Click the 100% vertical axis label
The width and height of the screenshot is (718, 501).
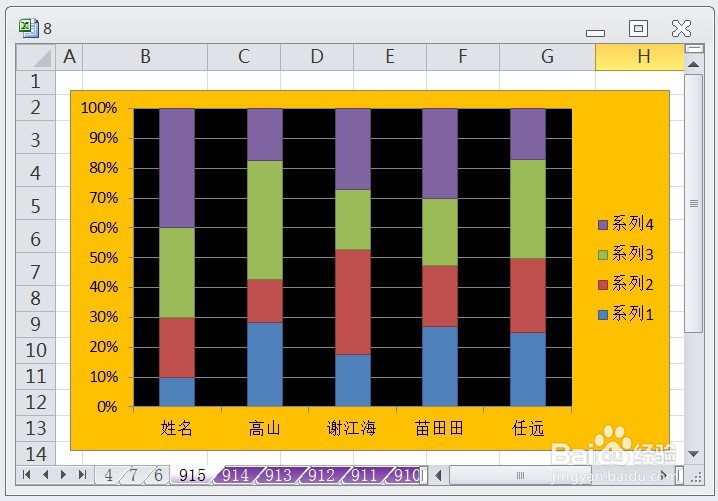coord(99,108)
